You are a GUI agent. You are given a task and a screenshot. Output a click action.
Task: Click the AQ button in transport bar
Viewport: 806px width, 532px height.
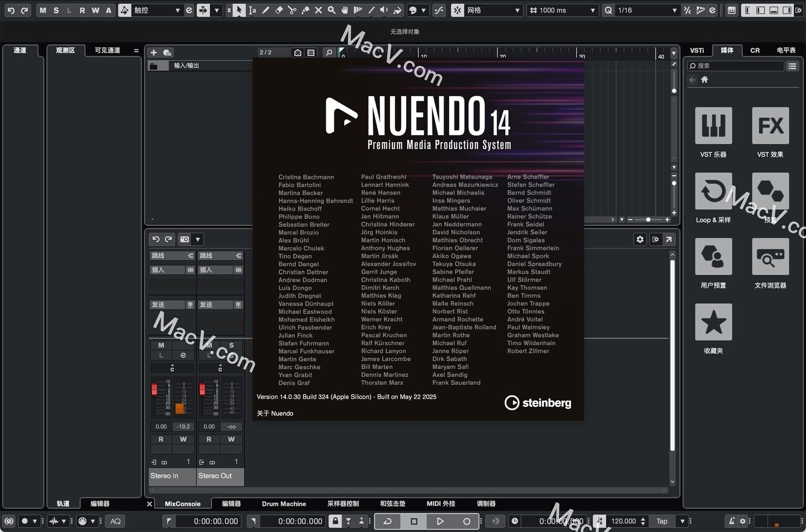115,521
